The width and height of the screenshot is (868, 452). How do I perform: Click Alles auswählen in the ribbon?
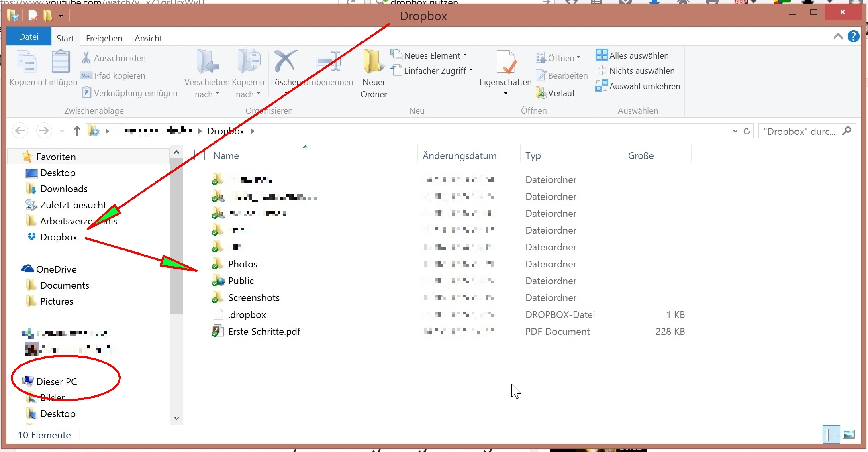pyautogui.click(x=638, y=56)
